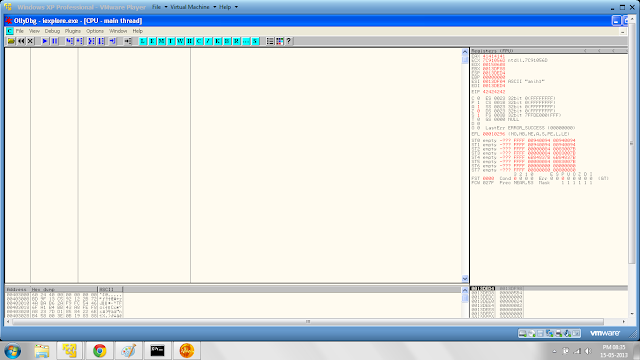Image resolution: width=640 pixels, height=360 pixels.
Task: Click the Step into toolbar icon
Action: [x=69, y=41]
